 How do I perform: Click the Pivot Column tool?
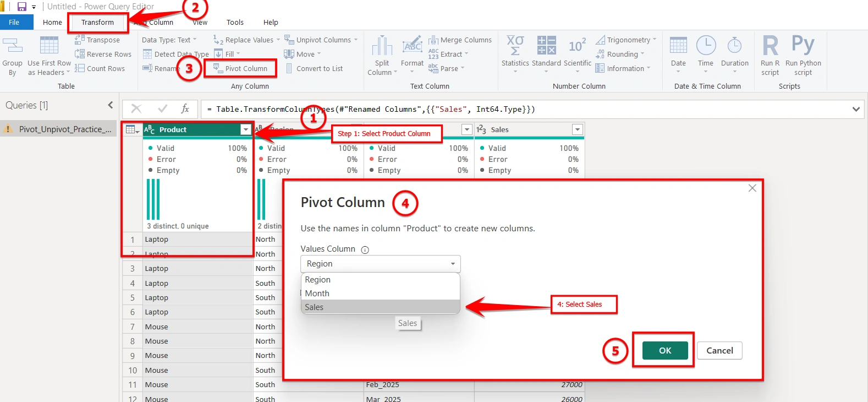(x=240, y=68)
